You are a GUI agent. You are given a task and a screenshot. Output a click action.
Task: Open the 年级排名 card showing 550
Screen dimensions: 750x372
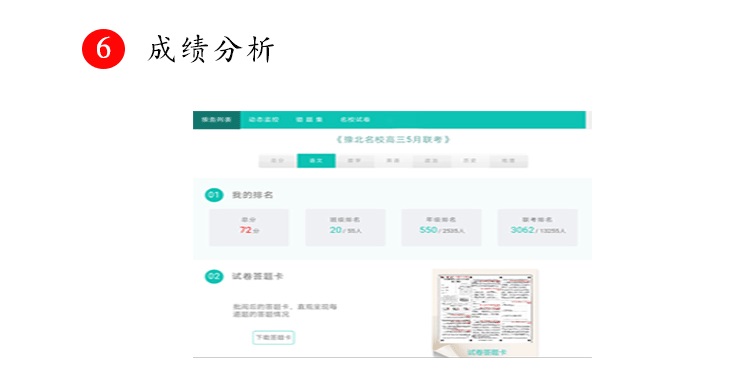click(441, 228)
